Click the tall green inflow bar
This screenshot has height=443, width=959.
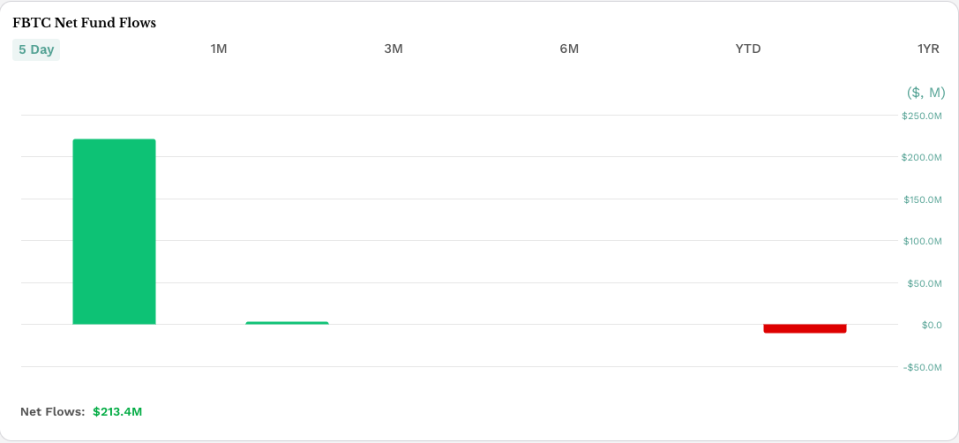click(114, 232)
